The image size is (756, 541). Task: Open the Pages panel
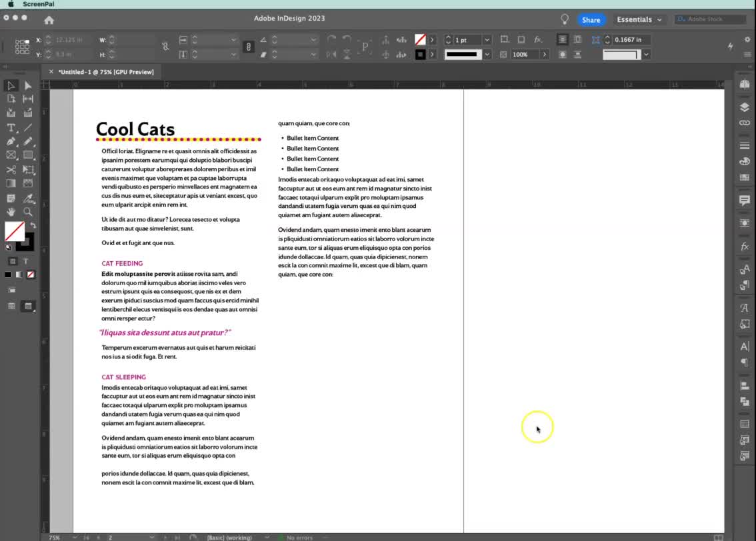click(x=745, y=85)
